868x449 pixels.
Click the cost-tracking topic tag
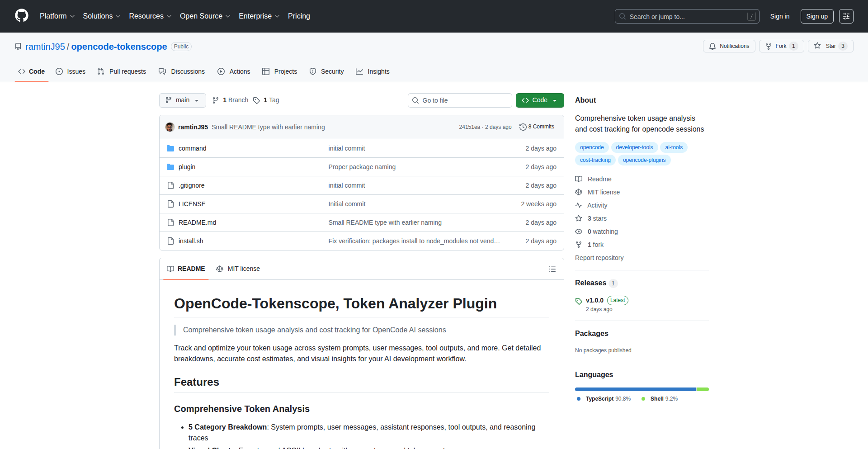(x=594, y=160)
